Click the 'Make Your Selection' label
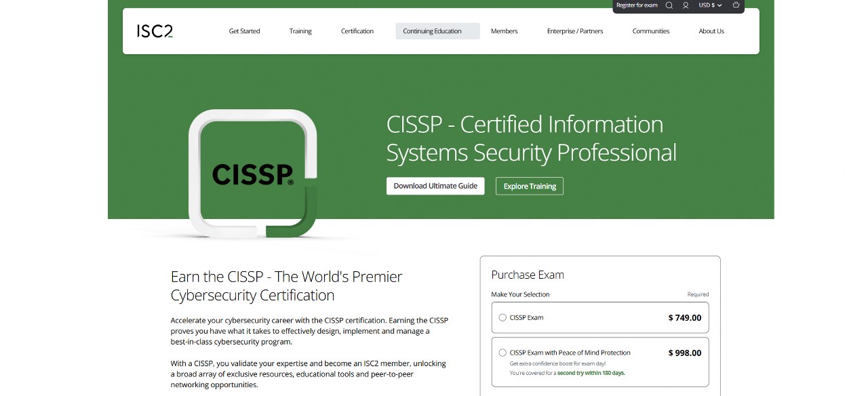Image resolution: width=868 pixels, height=396 pixels. click(520, 294)
